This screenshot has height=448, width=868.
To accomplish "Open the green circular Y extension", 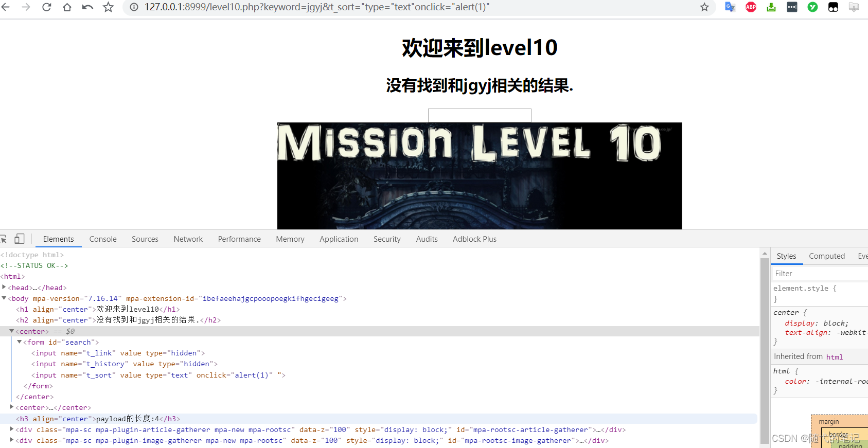I will click(x=812, y=7).
